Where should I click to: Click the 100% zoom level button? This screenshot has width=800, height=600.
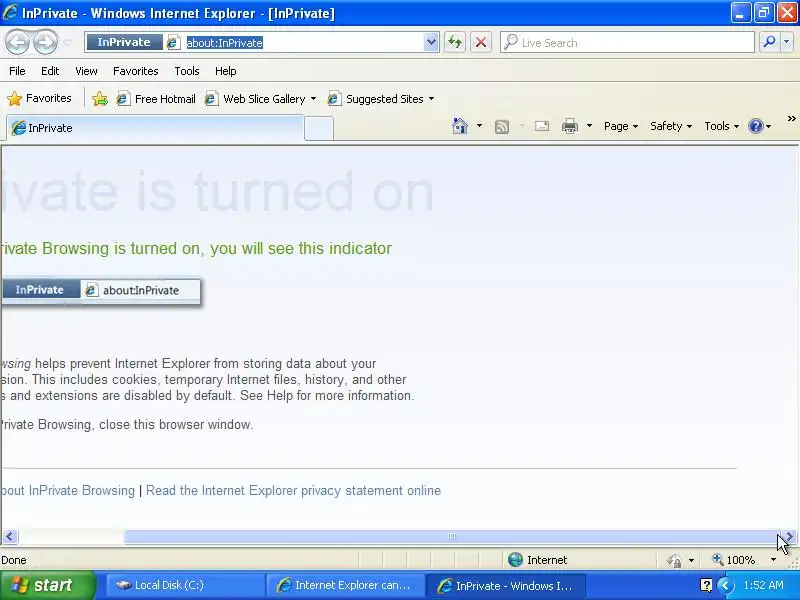(734, 560)
